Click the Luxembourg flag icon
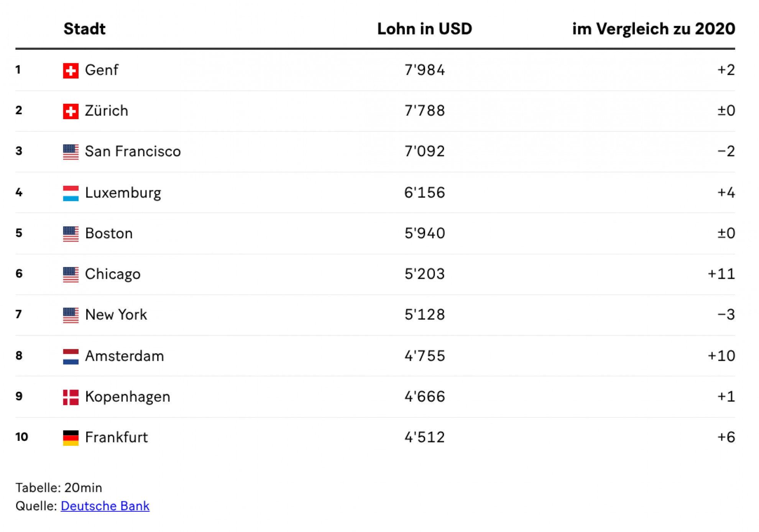 coord(71,193)
